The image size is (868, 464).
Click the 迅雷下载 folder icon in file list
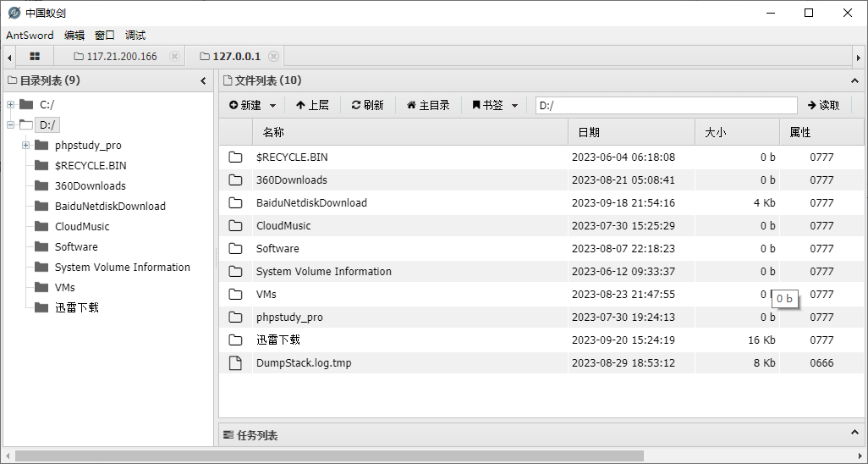[236, 340]
